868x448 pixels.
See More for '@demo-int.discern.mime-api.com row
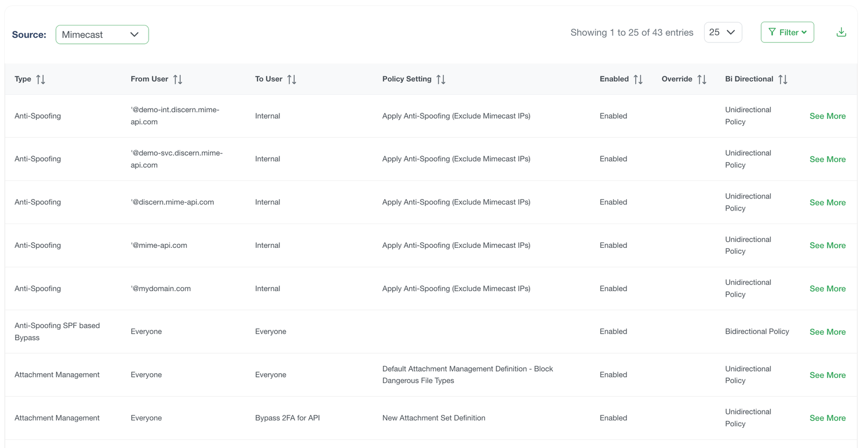(827, 116)
